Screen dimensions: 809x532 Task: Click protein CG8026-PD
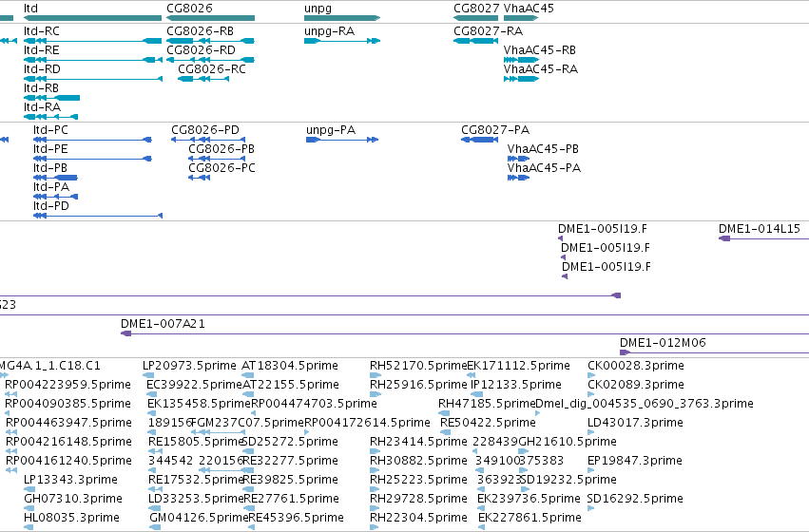205,130
